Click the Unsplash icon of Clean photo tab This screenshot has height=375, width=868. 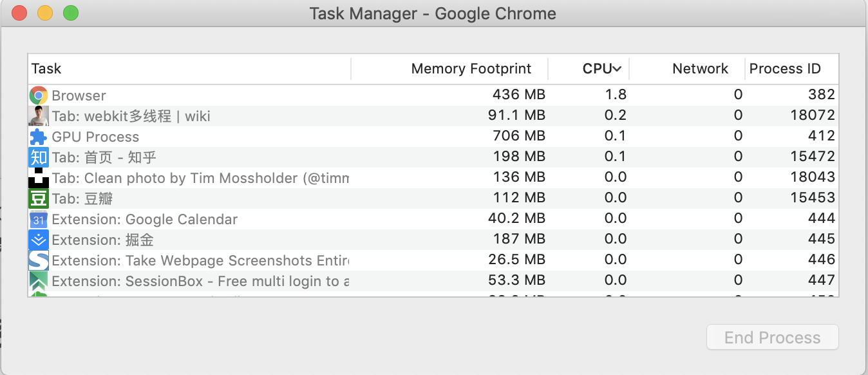pos(39,178)
